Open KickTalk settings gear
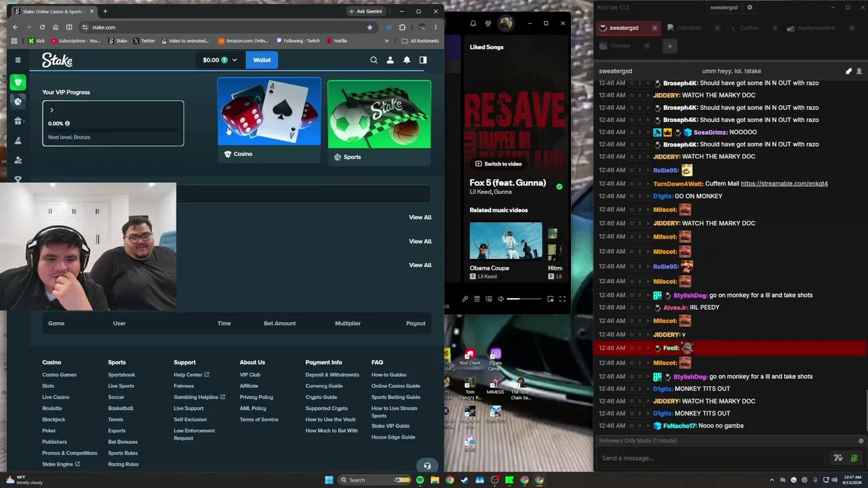Viewport: 868px width, 488px height. 749,7
